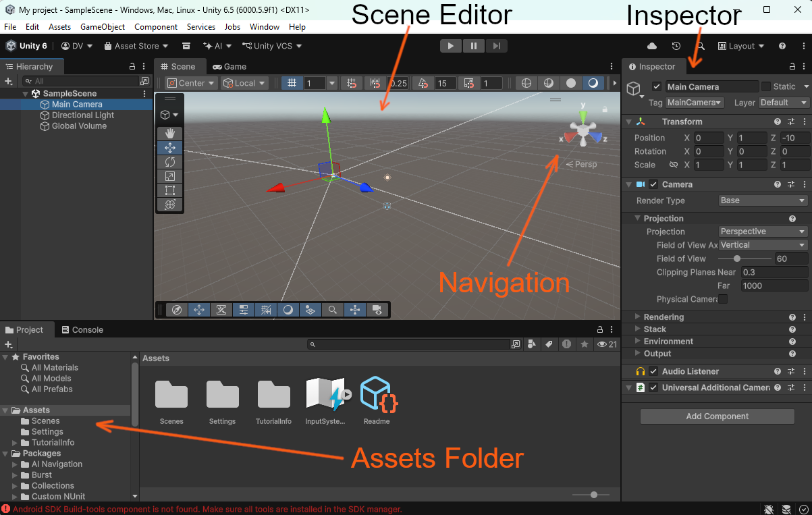Viewport: 812px width, 515px height.
Task: Select the Transform tool
Action: tap(170, 205)
